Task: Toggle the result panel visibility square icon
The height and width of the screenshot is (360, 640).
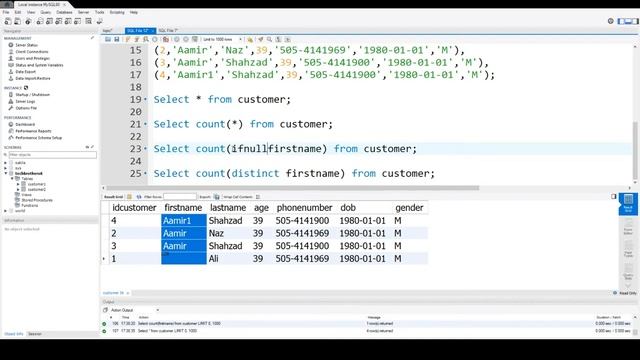Action: (613, 196)
